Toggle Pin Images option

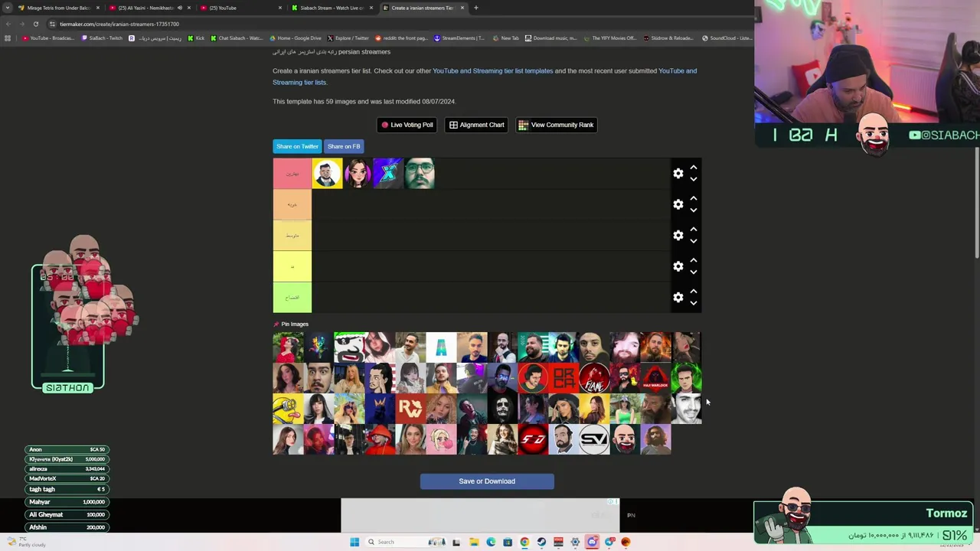click(291, 324)
